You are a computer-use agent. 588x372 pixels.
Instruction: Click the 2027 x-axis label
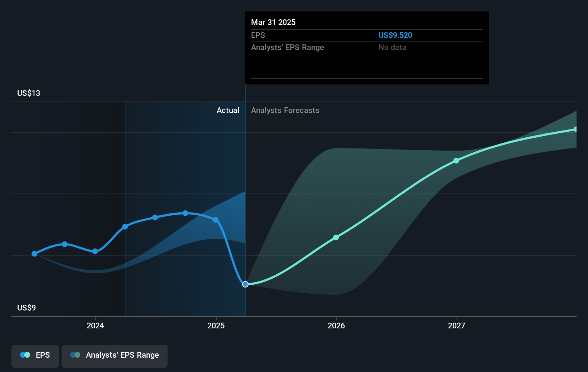(x=457, y=325)
